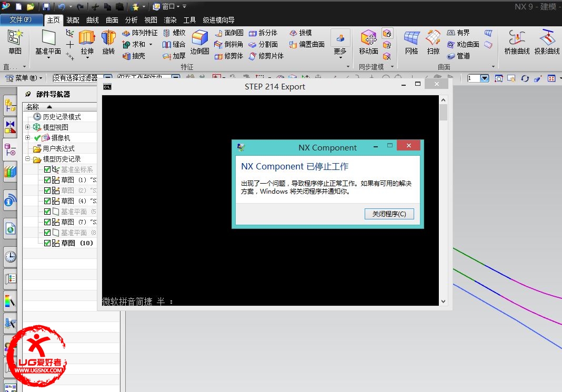Image resolution: width=562 pixels, height=392 pixels.
Task: Select the 修剪片体 trim sheet tool
Action: 266,56
